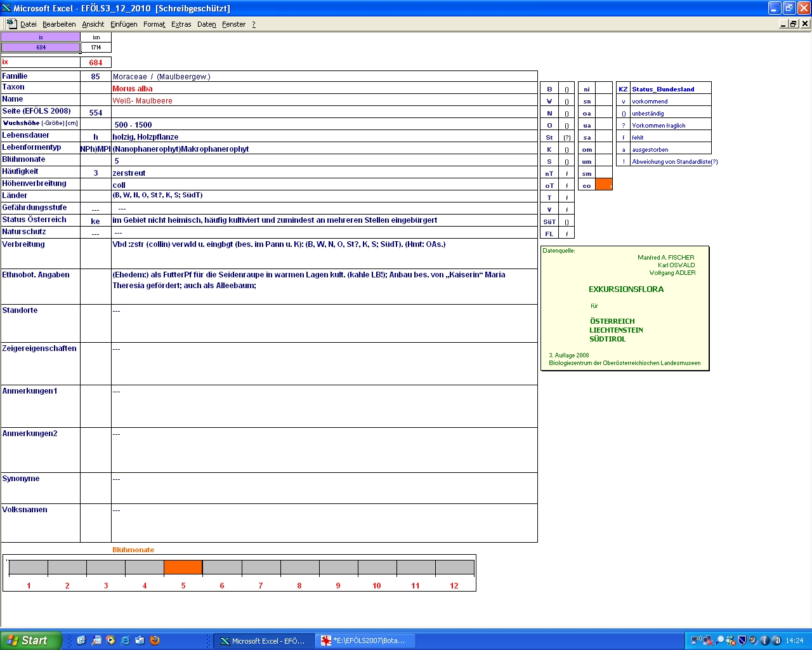Screen dimensions: 812x650
Task: Click the name 'Weiß- Maulbeere'
Action: [142, 101]
